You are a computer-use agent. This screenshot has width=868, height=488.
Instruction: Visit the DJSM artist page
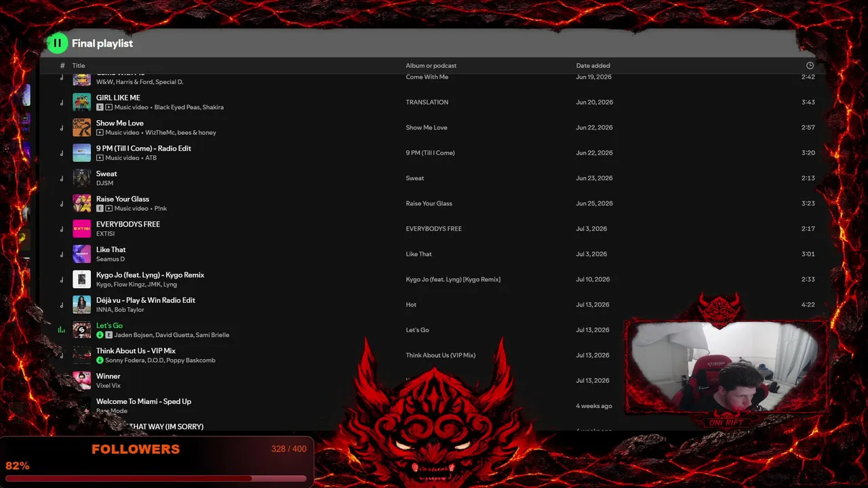pyautogui.click(x=104, y=183)
